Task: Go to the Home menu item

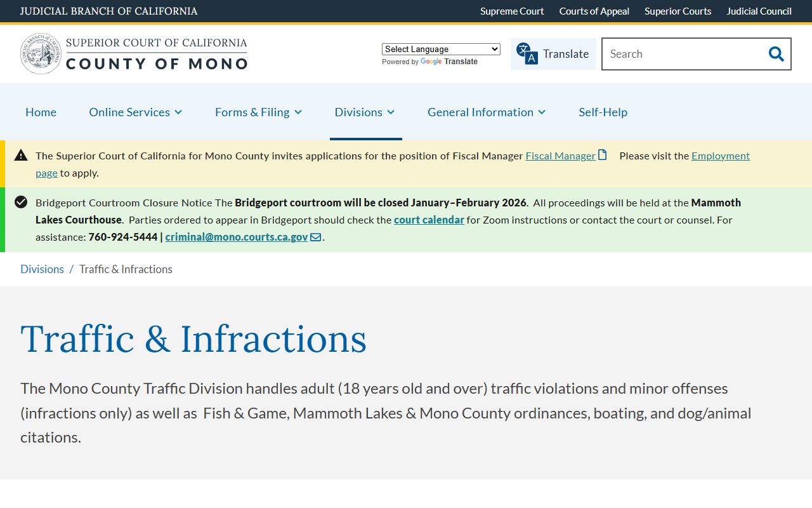Action: [x=41, y=112]
